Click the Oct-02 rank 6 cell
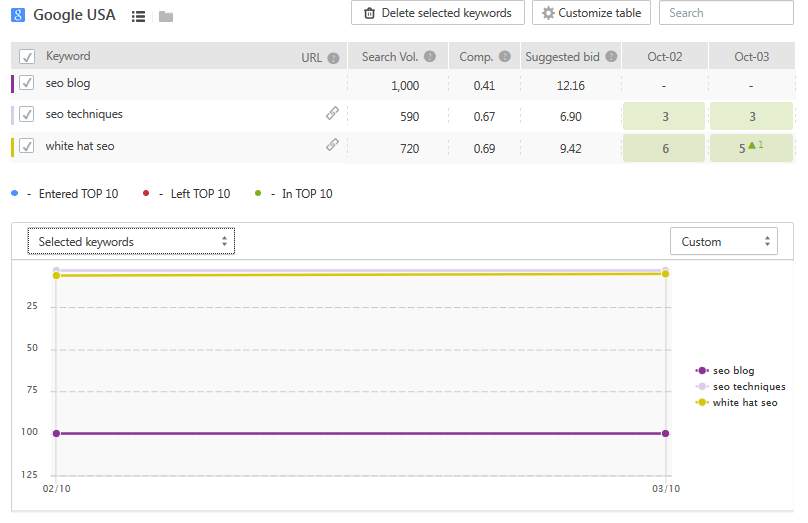 click(664, 148)
